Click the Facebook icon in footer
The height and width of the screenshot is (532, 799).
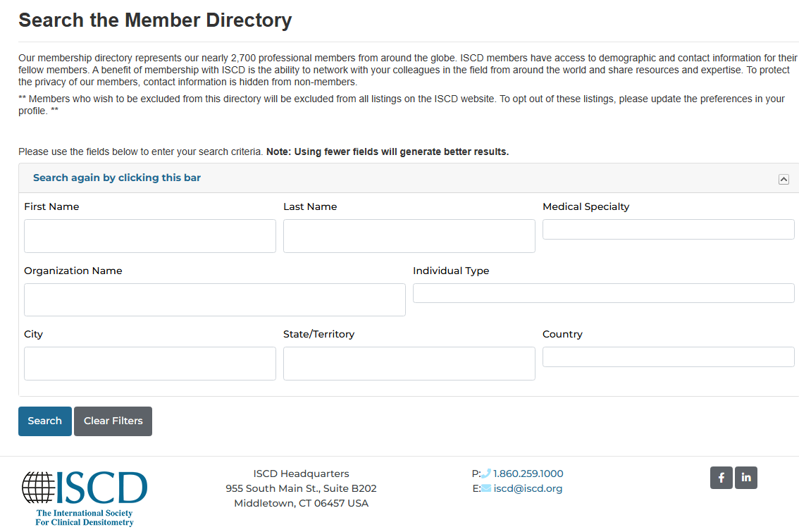(721, 478)
